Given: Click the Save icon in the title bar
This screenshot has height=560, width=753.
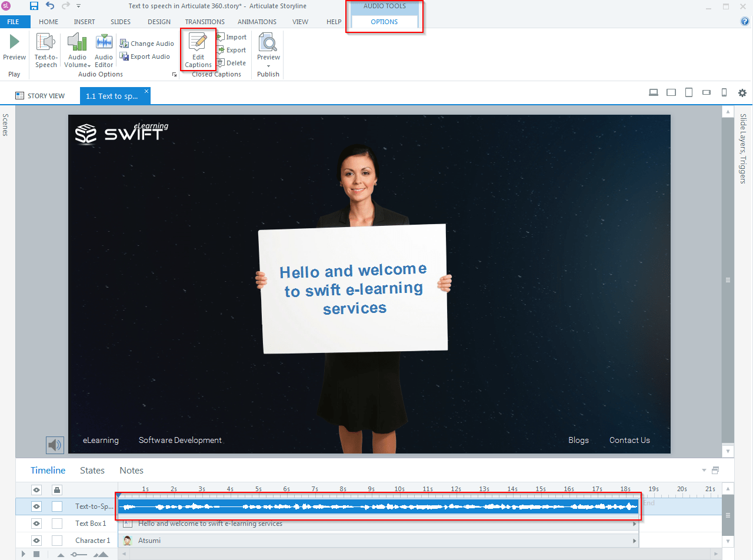Looking at the screenshot, I should click(34, 6).
